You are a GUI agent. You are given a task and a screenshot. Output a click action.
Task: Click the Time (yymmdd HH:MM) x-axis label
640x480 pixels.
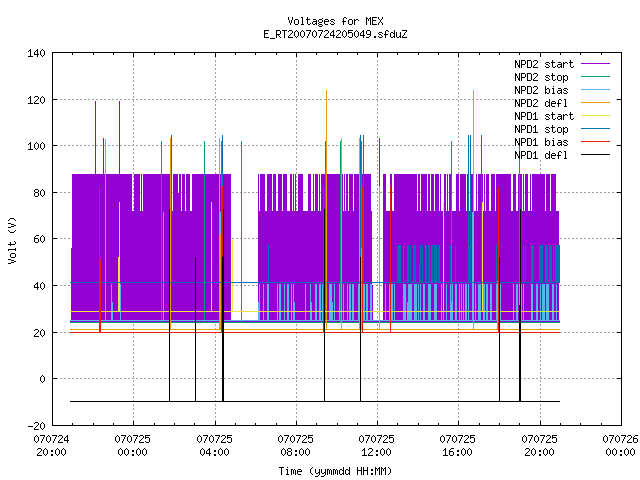[x=335, y=471]
